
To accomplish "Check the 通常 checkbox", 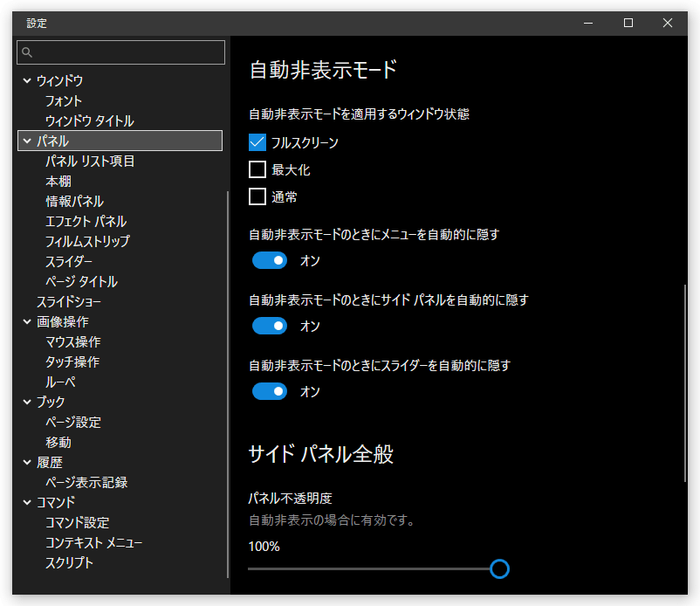I will click(257, 196).
